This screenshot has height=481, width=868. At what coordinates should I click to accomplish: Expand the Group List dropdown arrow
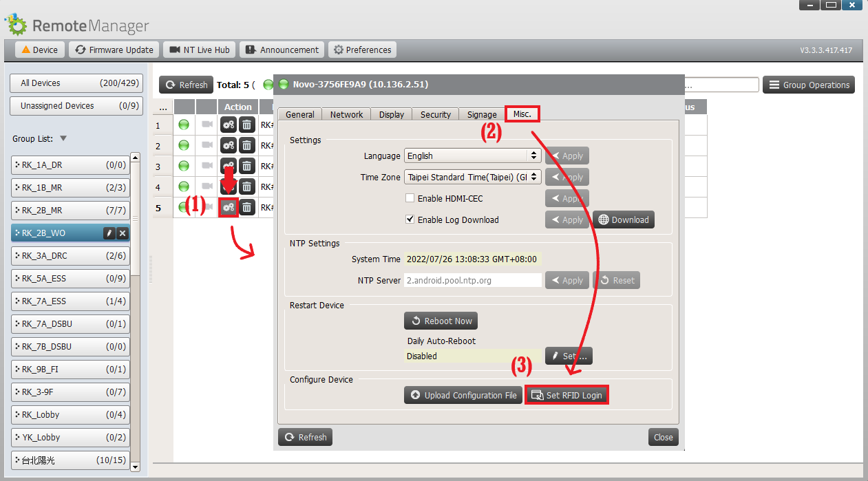click(x=63, y=138)
